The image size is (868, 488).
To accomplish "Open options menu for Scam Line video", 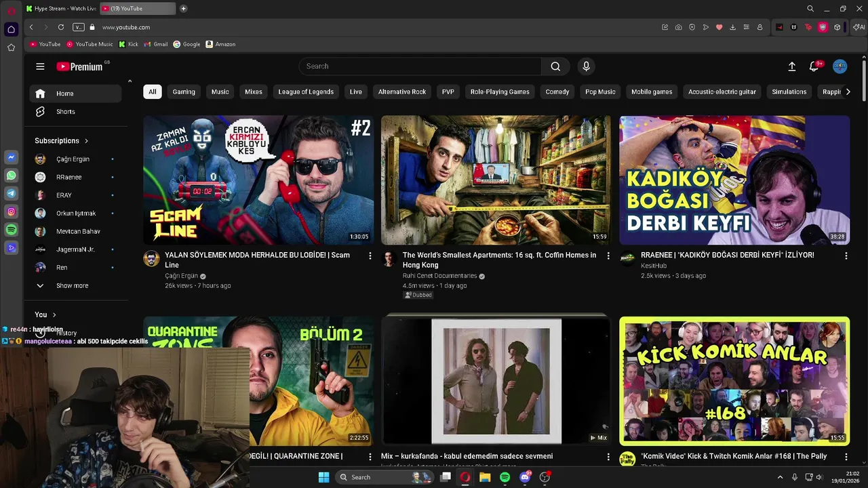I will tap(370, 256).
